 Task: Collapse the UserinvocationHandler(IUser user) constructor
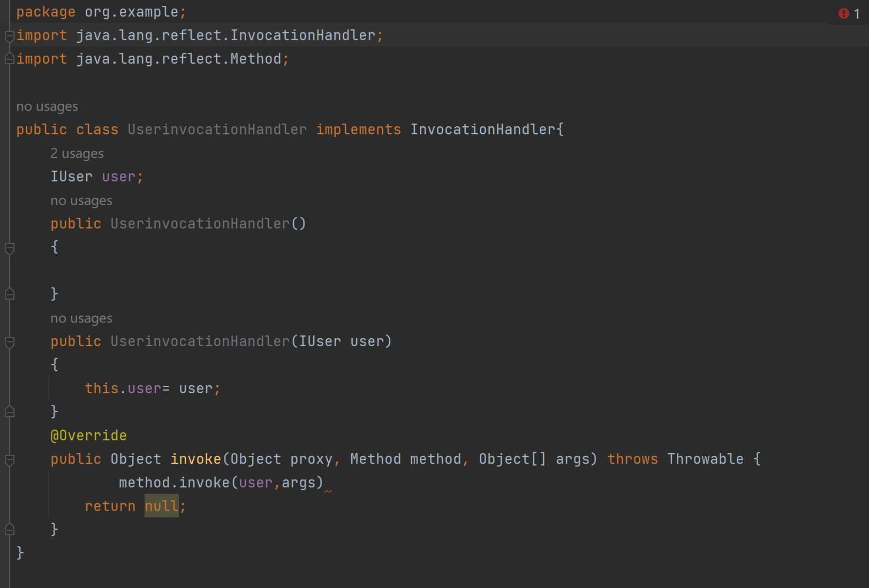[x=9, y=342]
